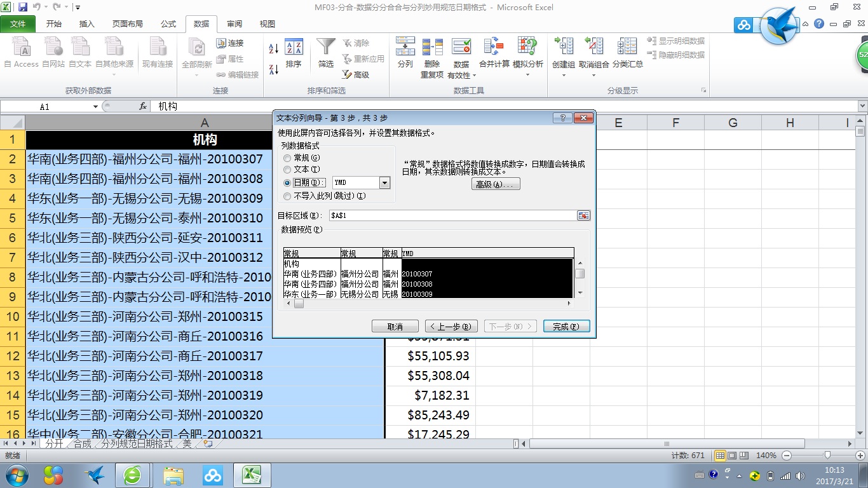Expand the formula bar chevron
The height and width of the screenshot is (488, 868).
point(862,106)
